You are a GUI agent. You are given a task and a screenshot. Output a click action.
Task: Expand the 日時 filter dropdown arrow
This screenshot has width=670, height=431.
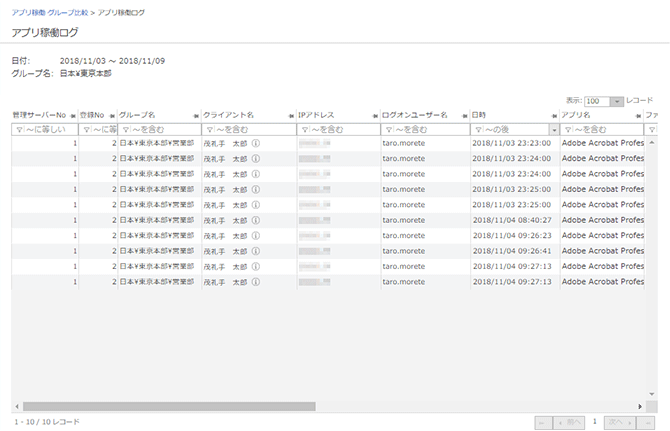coord(553,130)
